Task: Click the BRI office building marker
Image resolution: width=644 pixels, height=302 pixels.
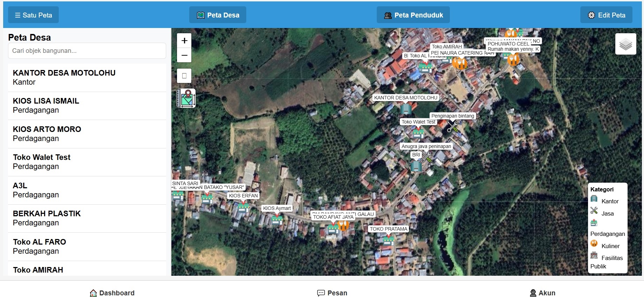Action: pyautogui.click(x=416, y=166)
